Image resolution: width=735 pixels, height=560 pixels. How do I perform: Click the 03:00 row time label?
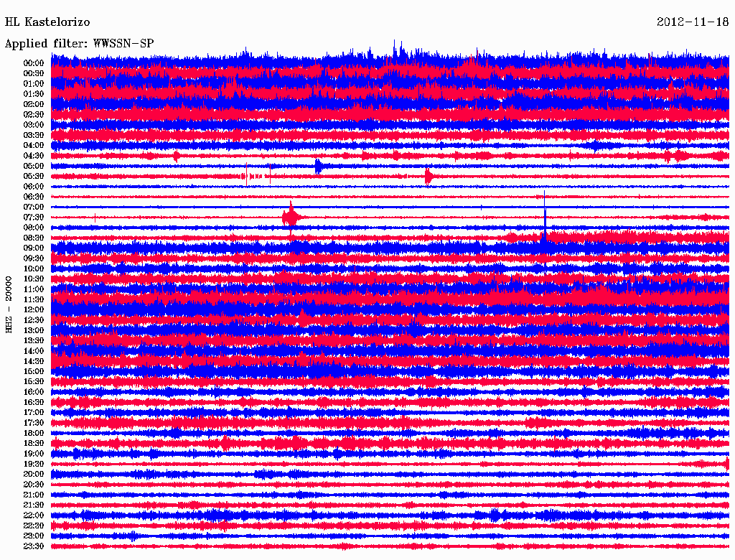pyautogui.click(x=34, y=125)
